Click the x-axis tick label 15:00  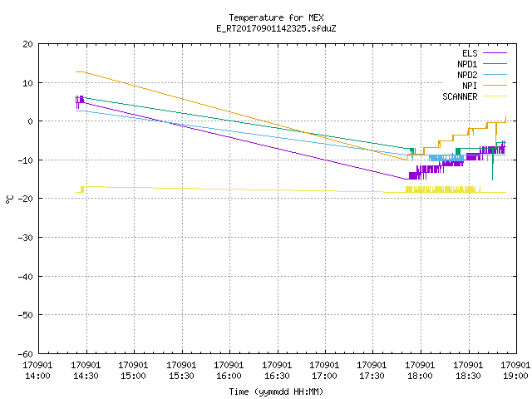pos(133,376)
